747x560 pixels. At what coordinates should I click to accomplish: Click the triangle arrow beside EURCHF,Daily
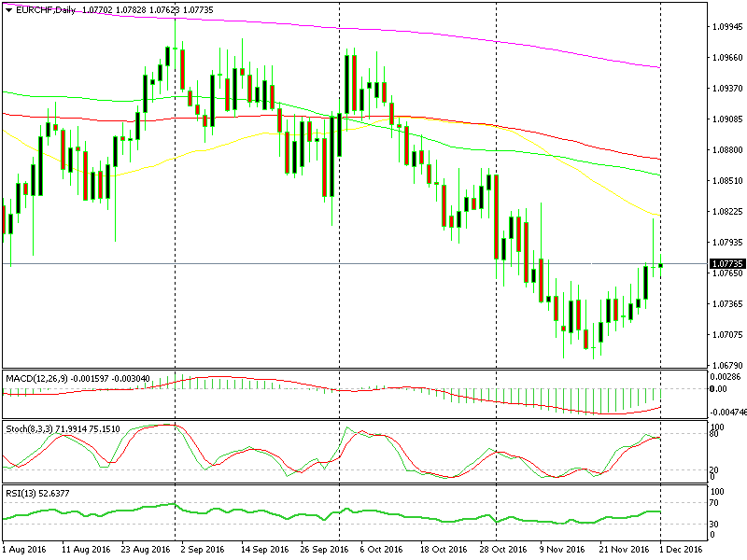8,10
